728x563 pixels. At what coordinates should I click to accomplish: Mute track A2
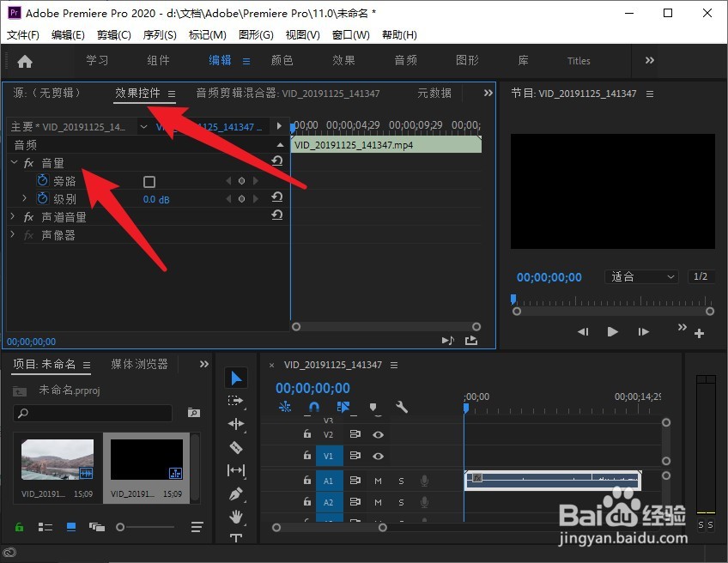378,502
